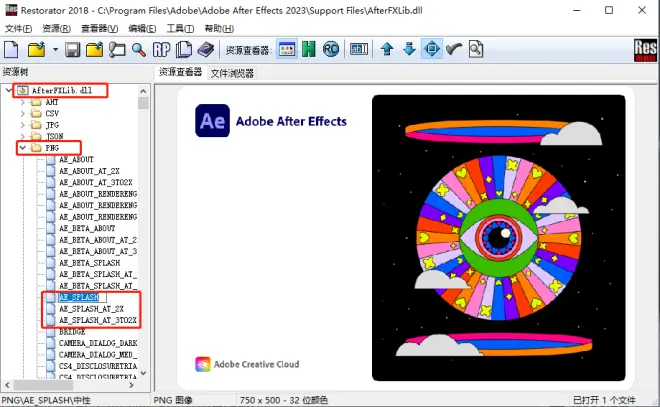
Task: Select the default resource viewer mode icon
Action: point(287,49)
